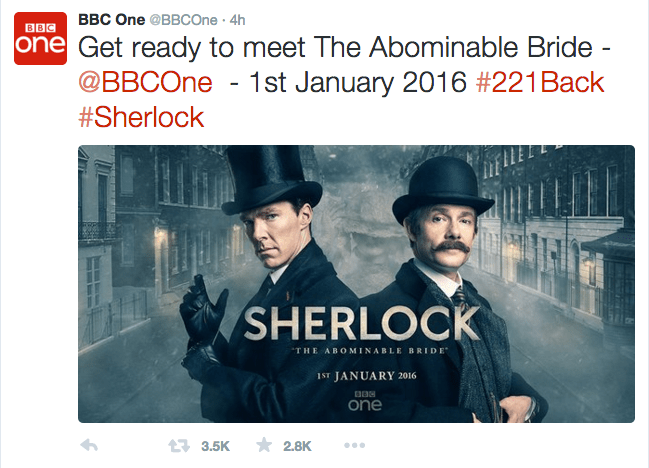The height and width of the screenshot is (468, 649).
Task: Click the reply arrow icon under the tweet
Action: 89,446
